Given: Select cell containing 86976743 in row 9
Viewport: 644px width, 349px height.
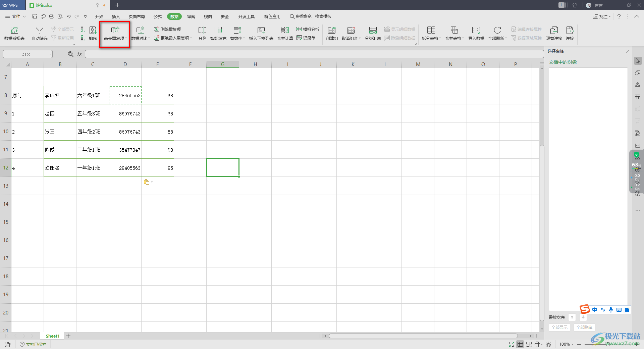Looking at the screenshot, I should [125, 113].
